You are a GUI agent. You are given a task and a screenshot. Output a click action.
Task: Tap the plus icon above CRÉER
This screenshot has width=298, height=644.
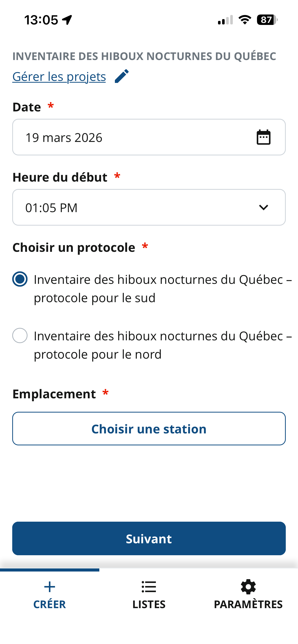click(x=49, y=587)
